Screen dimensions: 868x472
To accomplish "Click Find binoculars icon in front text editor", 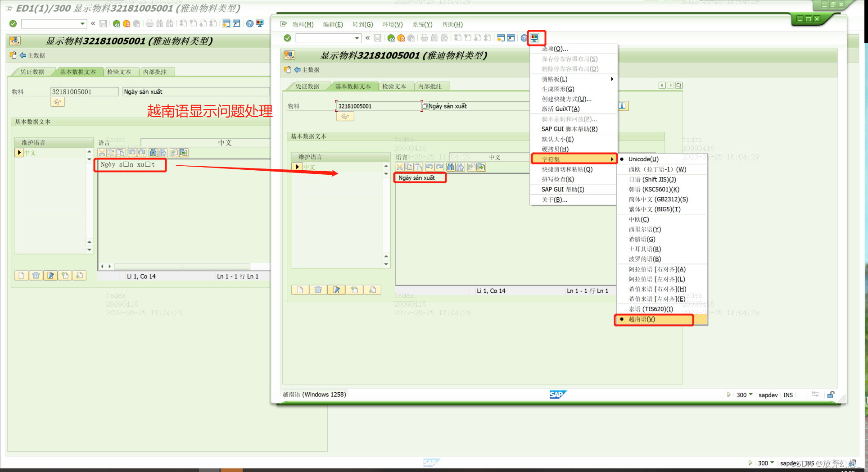I will tap(451, 167).
